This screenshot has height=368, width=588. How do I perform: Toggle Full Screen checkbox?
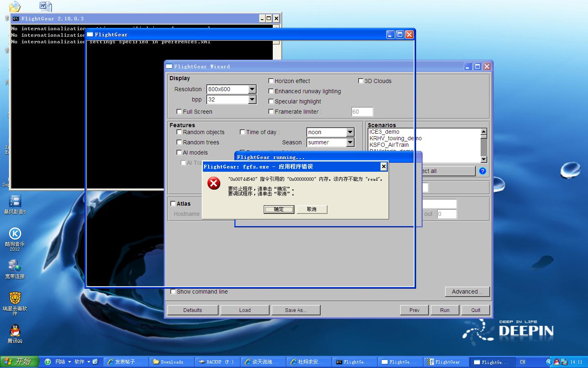(x=179, y=112)
